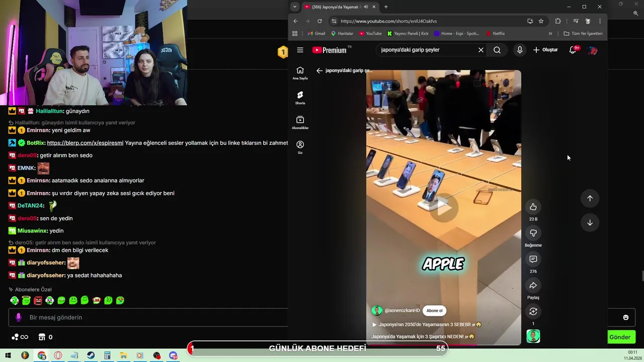Click the Chrome address bar URL

click(388, 21)
